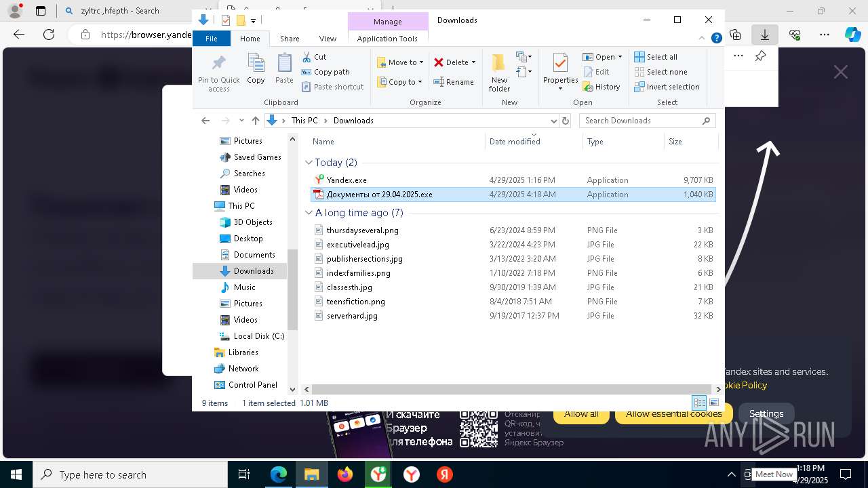Viewport: 868px width, 488px height.
Task: Select the Yandex.exe file
Action: click(513, 180)
